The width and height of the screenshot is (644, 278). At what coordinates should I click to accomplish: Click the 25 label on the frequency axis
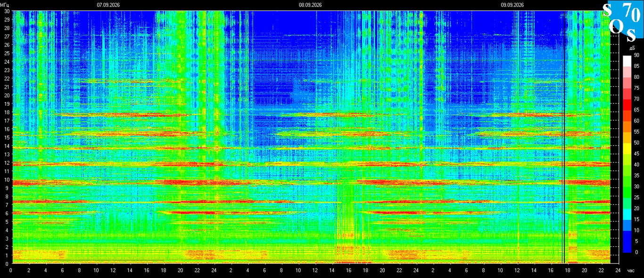click(7, 53)
